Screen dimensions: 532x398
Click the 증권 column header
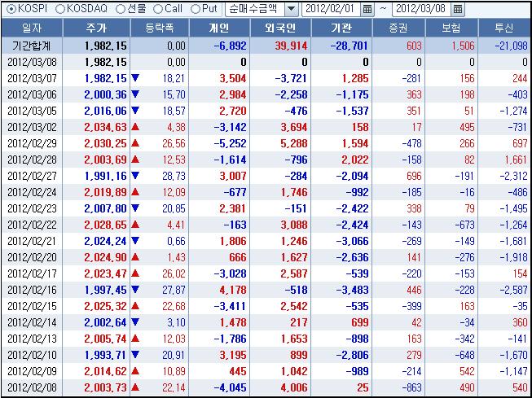click(x=398, y=28)
